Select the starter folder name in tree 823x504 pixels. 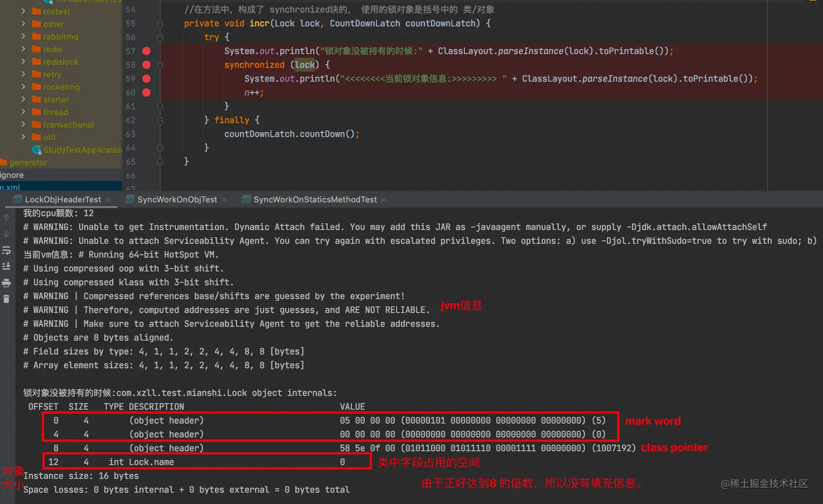pos(56,100)
